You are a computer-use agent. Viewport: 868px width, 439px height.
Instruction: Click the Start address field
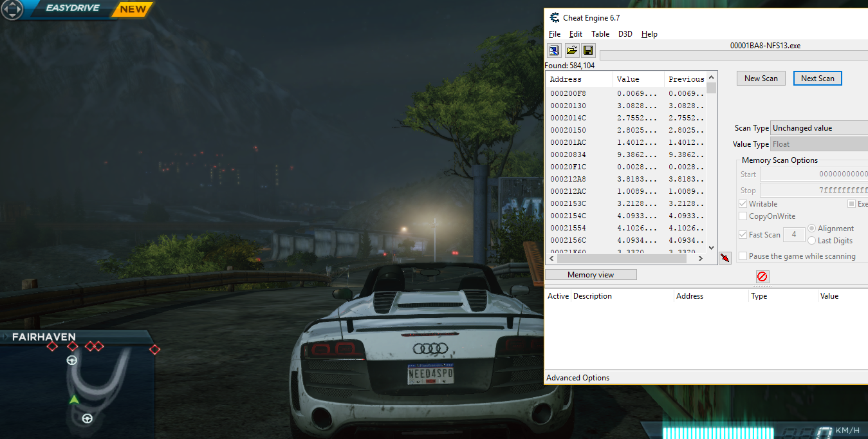[814, 174]
